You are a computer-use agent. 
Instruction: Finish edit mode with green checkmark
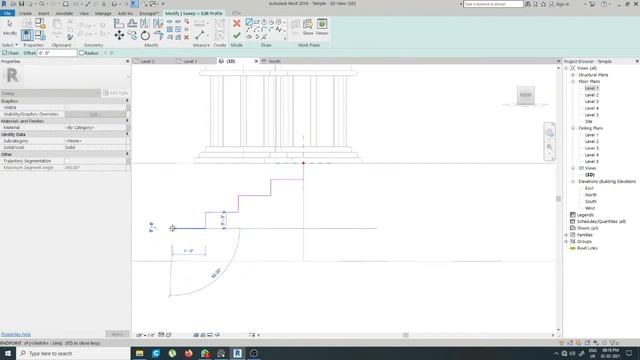tap(237, 36)
